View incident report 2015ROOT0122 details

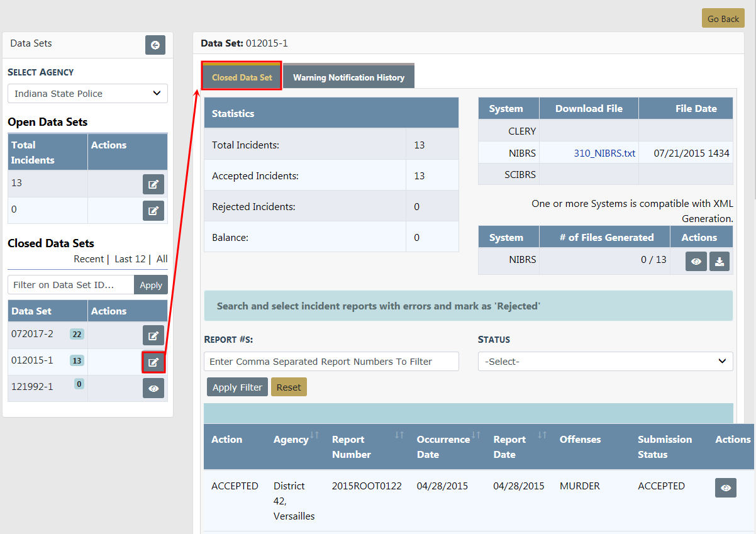tap(725, 488)
